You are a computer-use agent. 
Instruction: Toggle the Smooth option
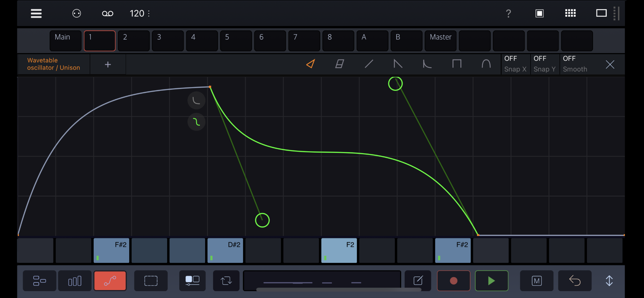(x=575, y=64)
